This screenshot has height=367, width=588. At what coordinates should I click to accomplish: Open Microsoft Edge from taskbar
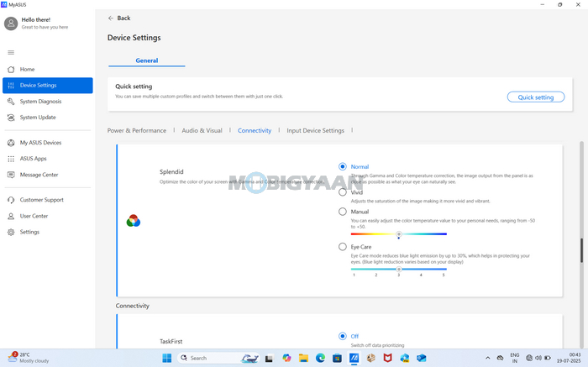pos(320,358)
